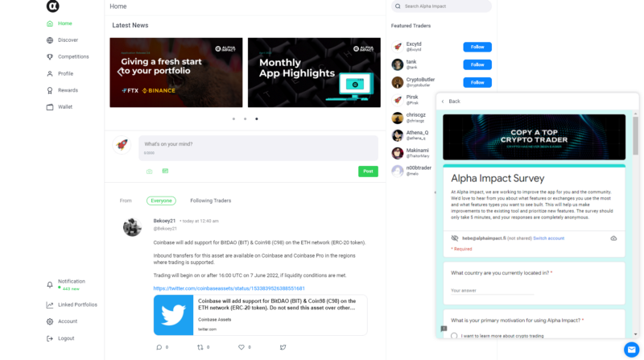This screenshot has width=644, height=360.
Task: Attach a photo with the camera icon
Action: 149,172
